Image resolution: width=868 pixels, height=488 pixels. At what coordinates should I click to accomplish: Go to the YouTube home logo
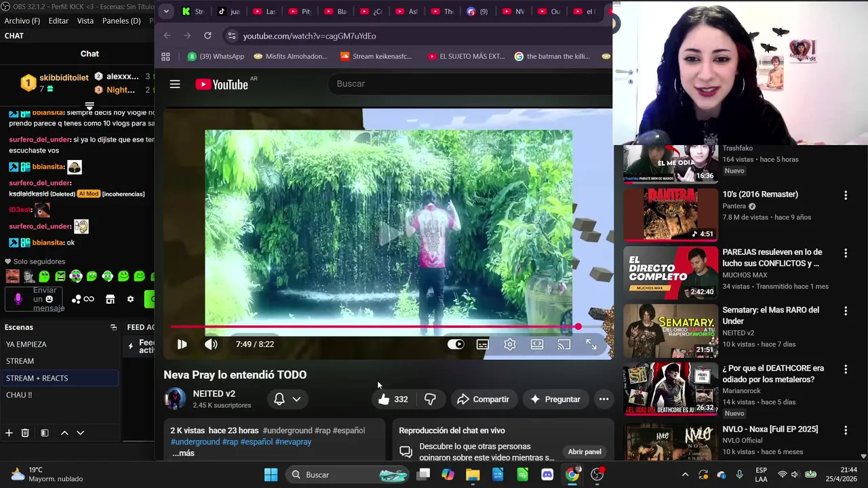222,84
